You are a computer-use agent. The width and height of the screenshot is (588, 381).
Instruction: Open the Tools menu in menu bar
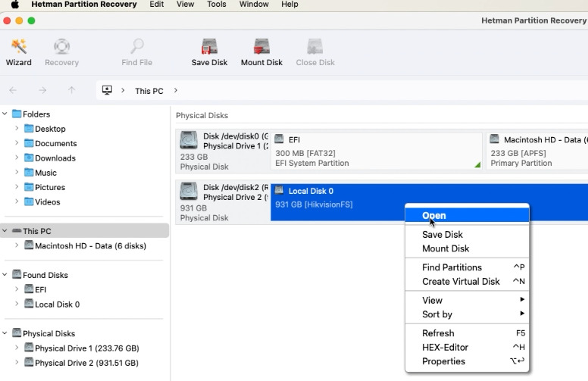(217, 4)
